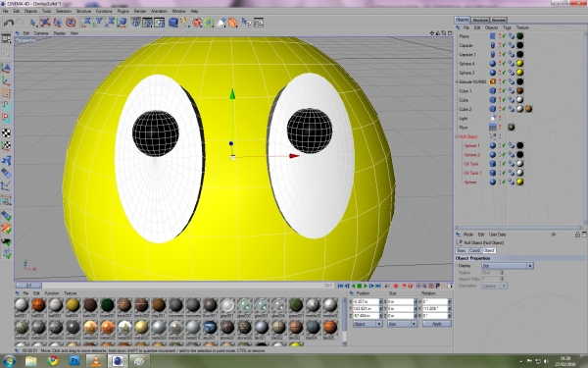The height and width of the screenshot is (368, 588).
Task: Switch to the Coord attribute tab
Action: point(474,250)
